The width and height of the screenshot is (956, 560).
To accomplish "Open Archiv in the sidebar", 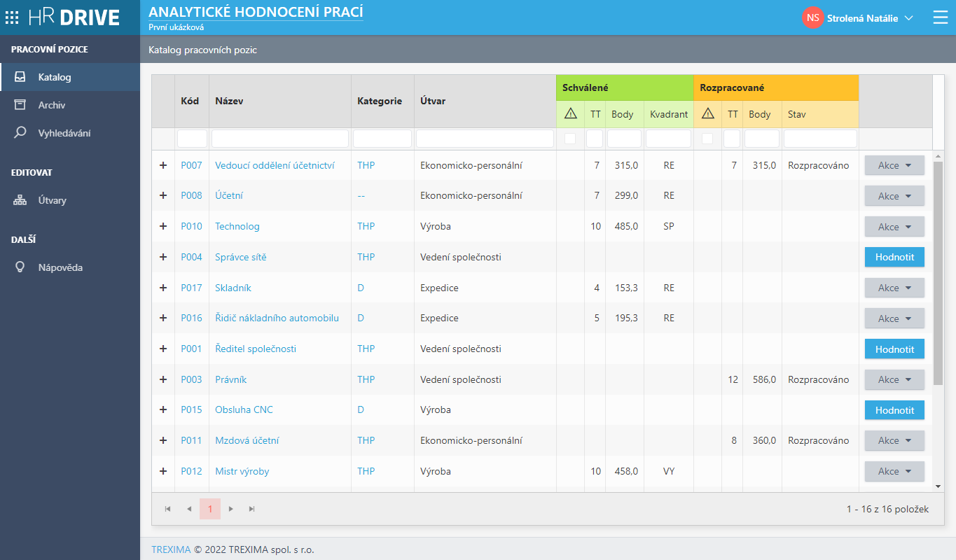I will (52, 105).
